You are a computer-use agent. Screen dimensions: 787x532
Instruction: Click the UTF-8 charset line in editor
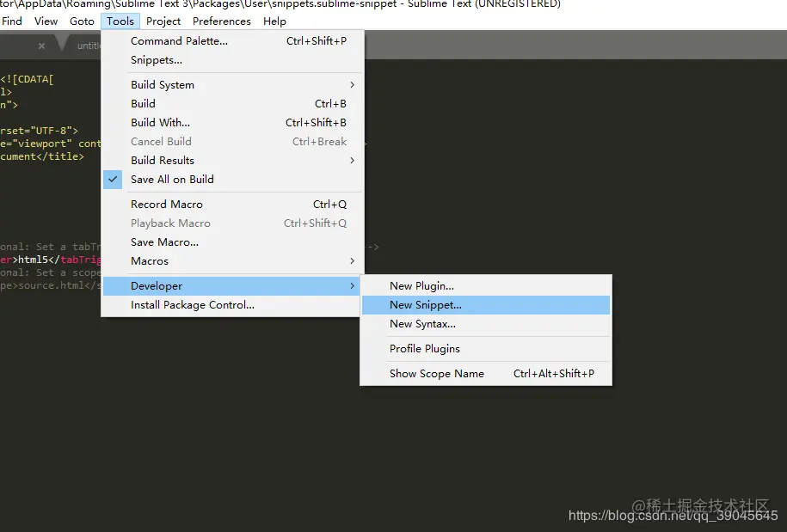pyautogui.click(x=40, y=131)
